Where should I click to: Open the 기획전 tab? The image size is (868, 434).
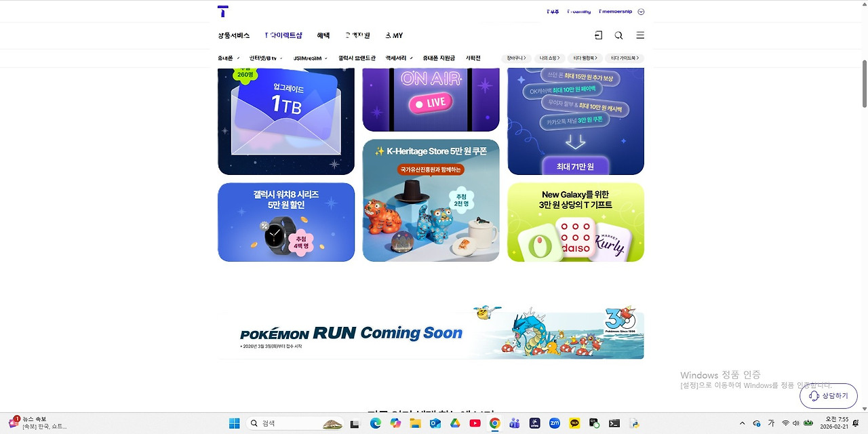473,58
